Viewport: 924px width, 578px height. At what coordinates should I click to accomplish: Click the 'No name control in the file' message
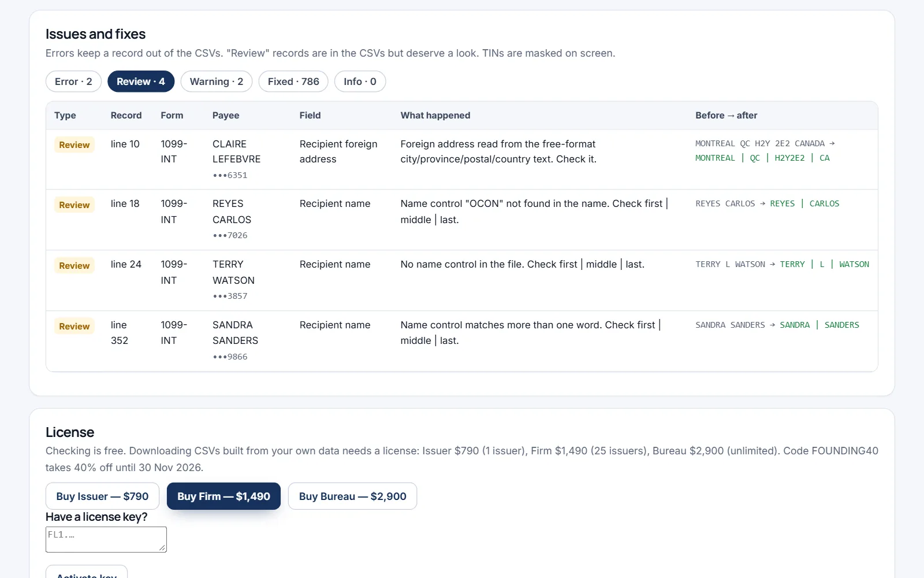click(523, 264)
